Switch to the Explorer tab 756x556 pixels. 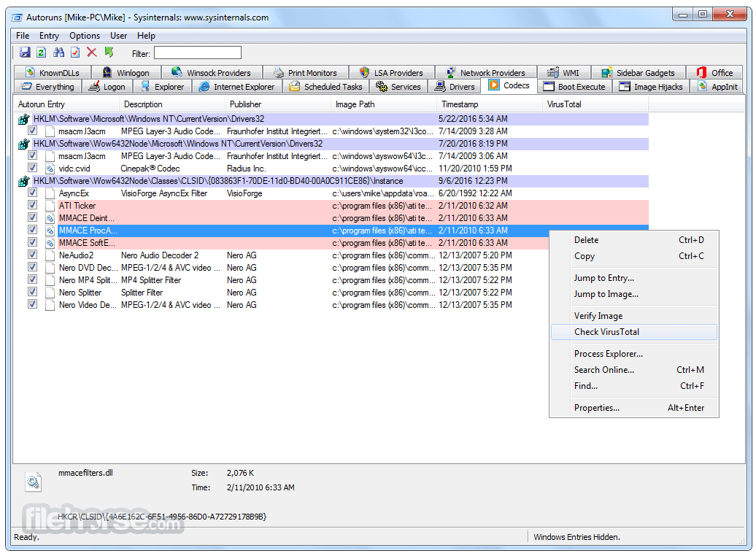coord(163,87)
